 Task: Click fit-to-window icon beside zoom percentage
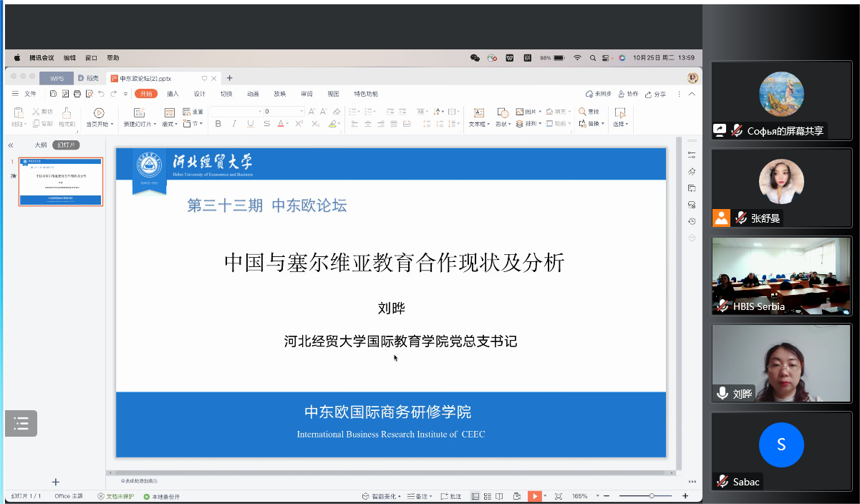click(559, 496)
